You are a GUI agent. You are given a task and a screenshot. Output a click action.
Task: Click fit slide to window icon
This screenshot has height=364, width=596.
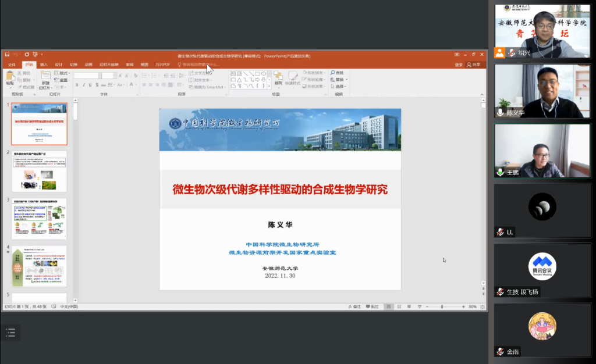point(482,306)
